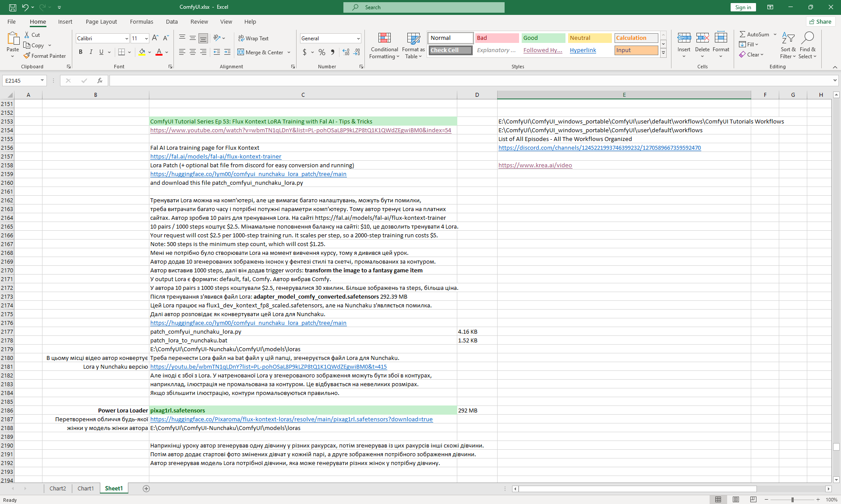Click the Format Painter brush icon
Screen dimensions: 841x504
27,56
